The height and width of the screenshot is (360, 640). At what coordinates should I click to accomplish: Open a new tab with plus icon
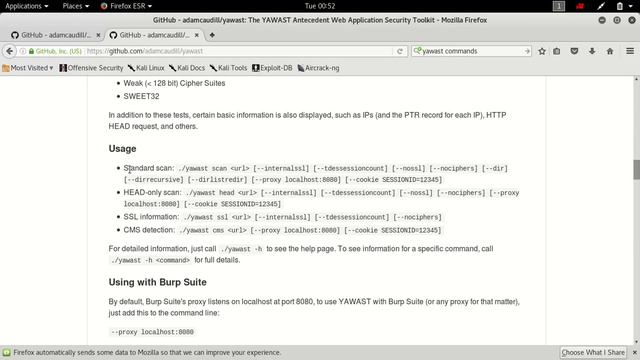(212, 35)
